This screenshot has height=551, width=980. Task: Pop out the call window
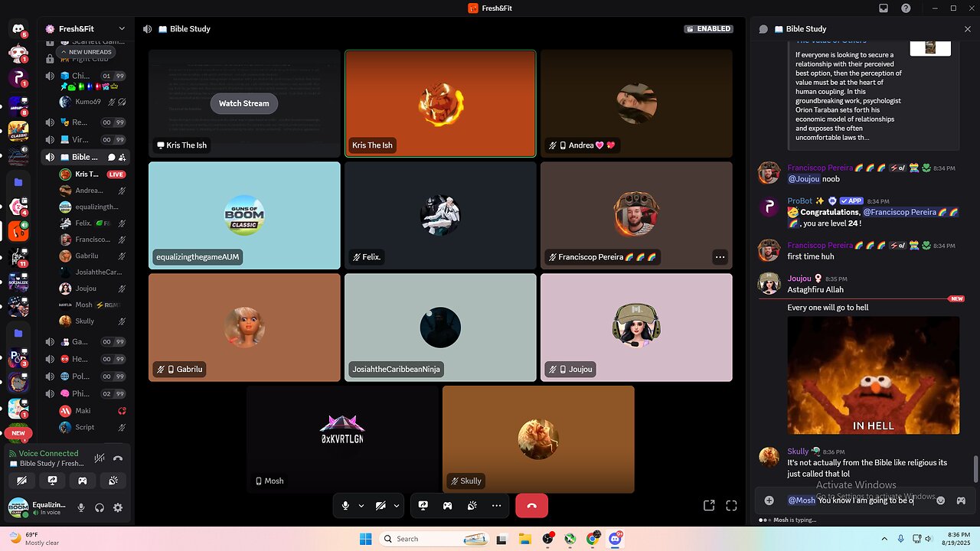(x=709, y=505)
